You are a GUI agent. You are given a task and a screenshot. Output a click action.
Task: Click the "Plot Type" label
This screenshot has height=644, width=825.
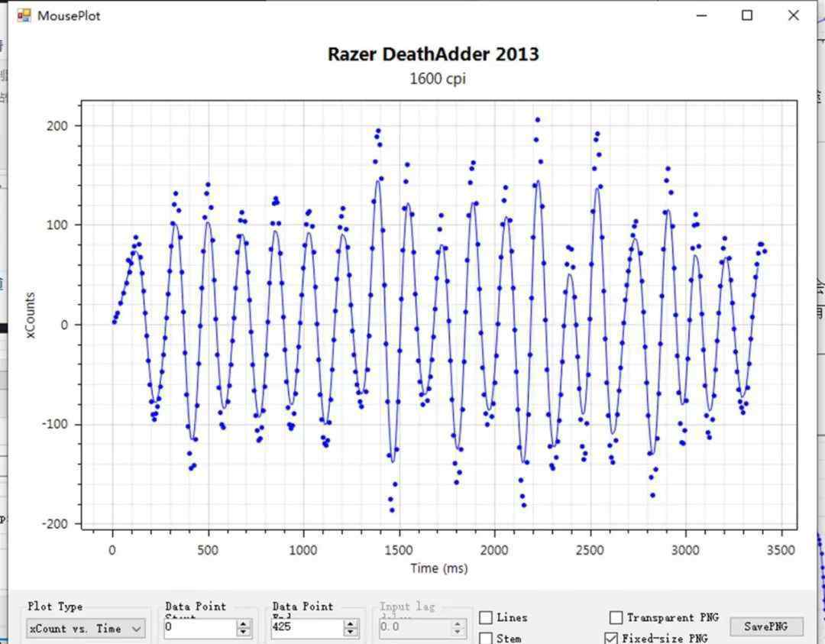tap(55, 606)
